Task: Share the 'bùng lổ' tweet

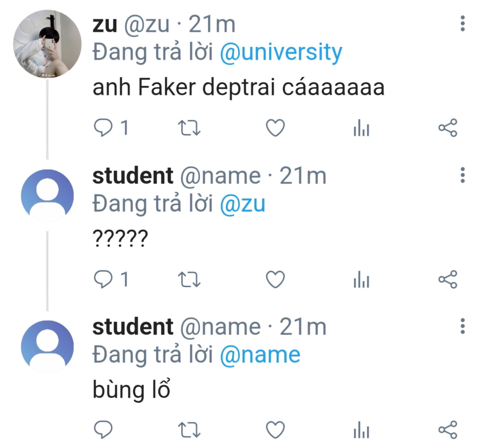Action: pos(448,430)
